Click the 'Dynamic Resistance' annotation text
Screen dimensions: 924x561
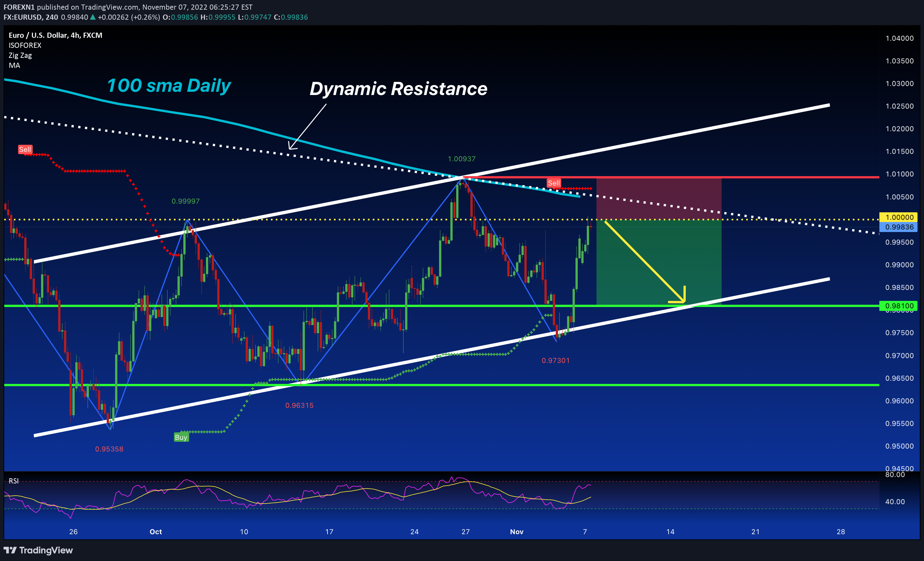tap(398, 89)
